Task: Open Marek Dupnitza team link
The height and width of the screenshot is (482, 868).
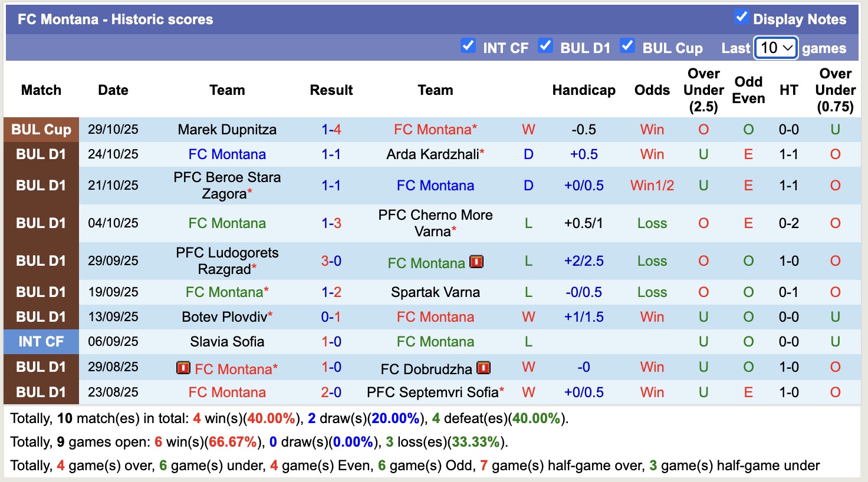Action: (227, 130)
